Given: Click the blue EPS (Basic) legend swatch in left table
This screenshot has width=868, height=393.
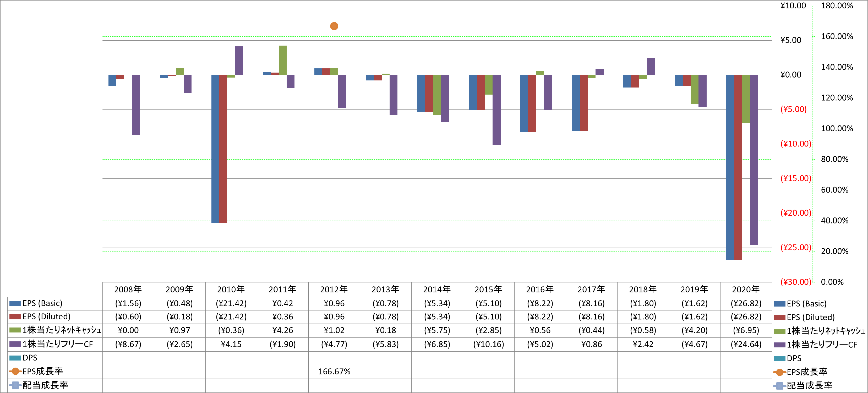Looking at the screenshot, I should pos(15,303).
